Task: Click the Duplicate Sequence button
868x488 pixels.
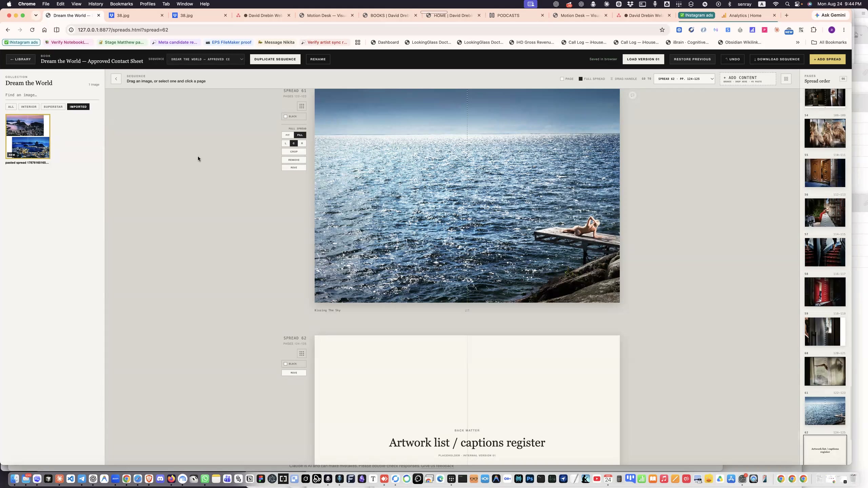Action: [275, 59]
